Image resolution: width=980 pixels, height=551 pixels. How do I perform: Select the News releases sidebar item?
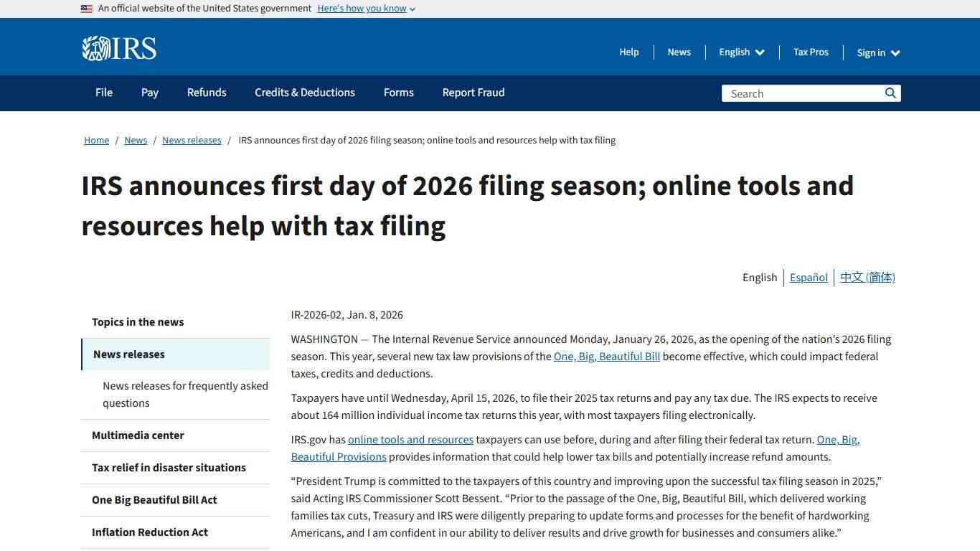point(129,354)
